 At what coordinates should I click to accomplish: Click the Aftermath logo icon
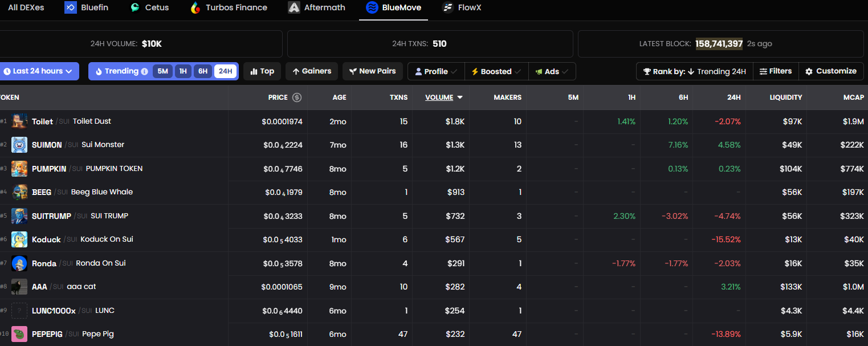pos(294,7)
